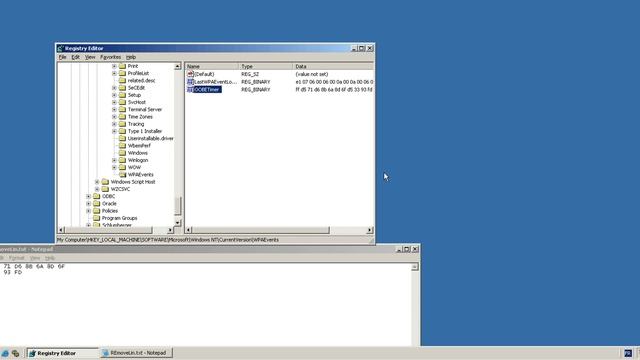Expand the Windows Script Host key
The image size is (640, 360).
97,182
